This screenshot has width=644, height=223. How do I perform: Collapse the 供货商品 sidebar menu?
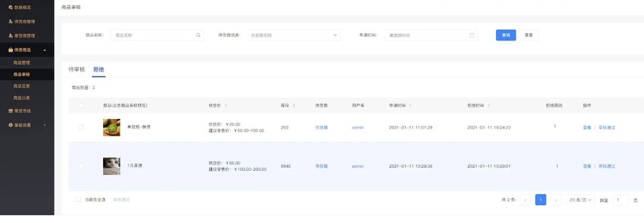pos(27,50)
